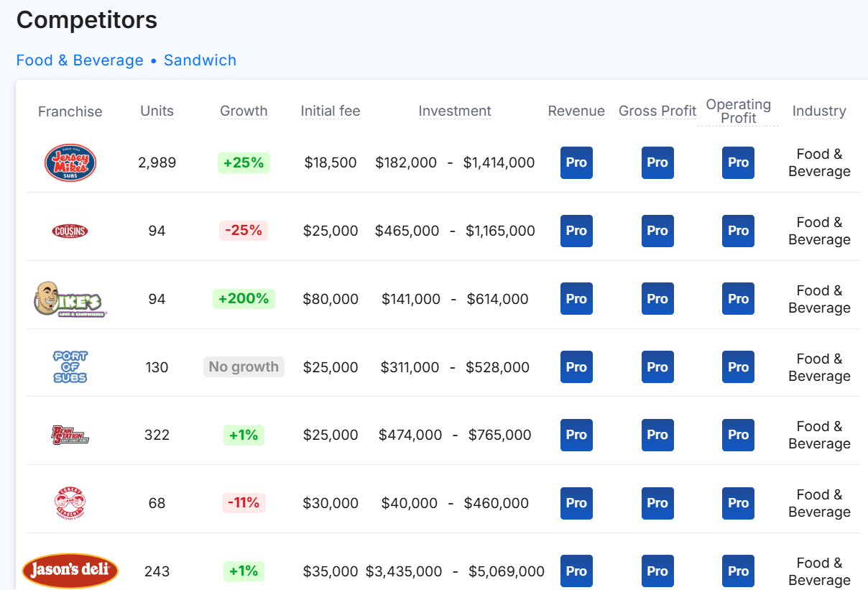Viewport: 868px width, 590px height.
Task: Click the Investment column header
Action: point(455,111)
